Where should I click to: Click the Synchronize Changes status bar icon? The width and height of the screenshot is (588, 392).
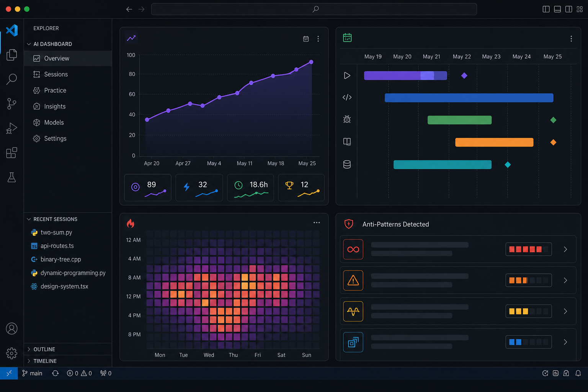(x=55, y=373)
